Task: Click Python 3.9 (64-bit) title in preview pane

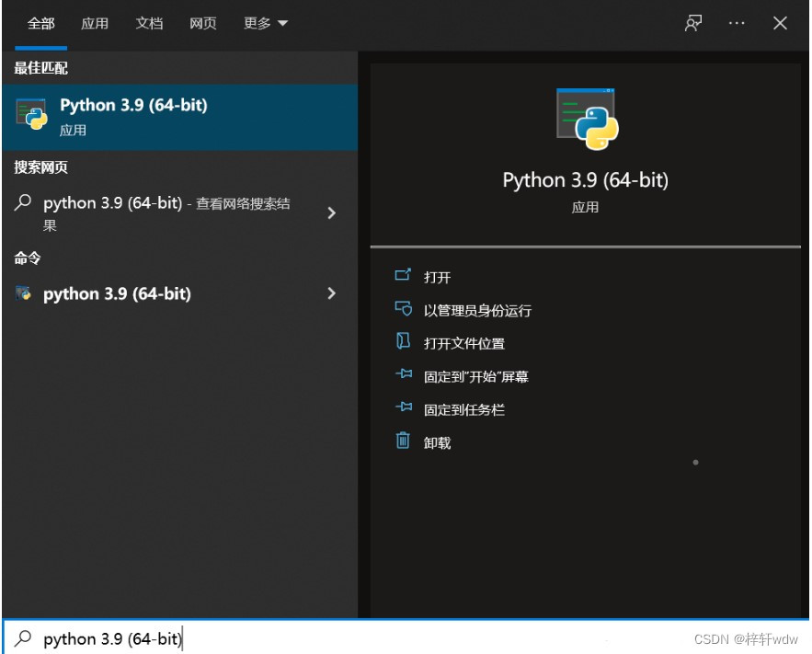Action: [585, 180]
